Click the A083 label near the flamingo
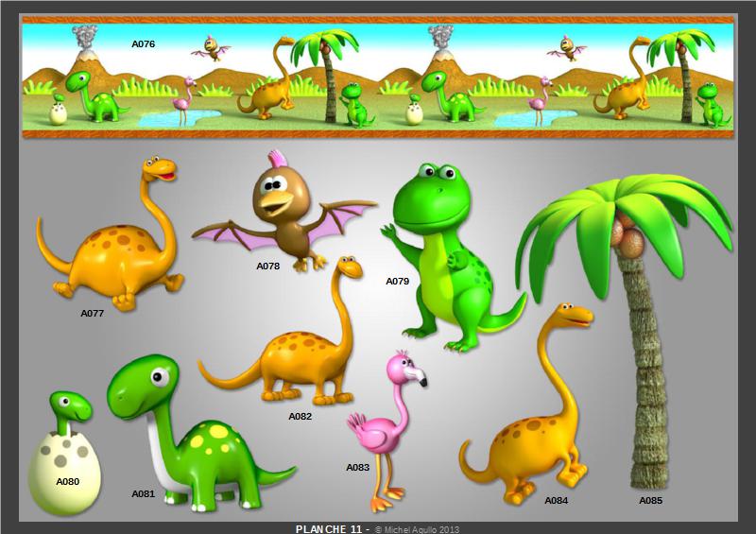This screenshot has height=534, width=756. pyautogui.click(x=357, y=467)
